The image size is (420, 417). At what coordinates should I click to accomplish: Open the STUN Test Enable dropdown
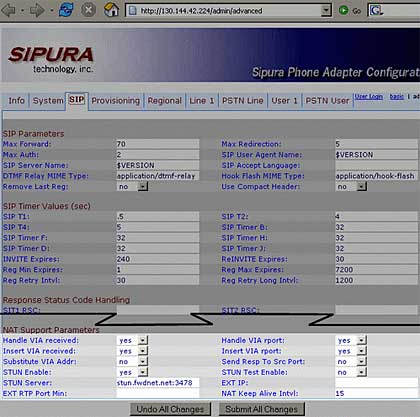click(x=362, y=372)
